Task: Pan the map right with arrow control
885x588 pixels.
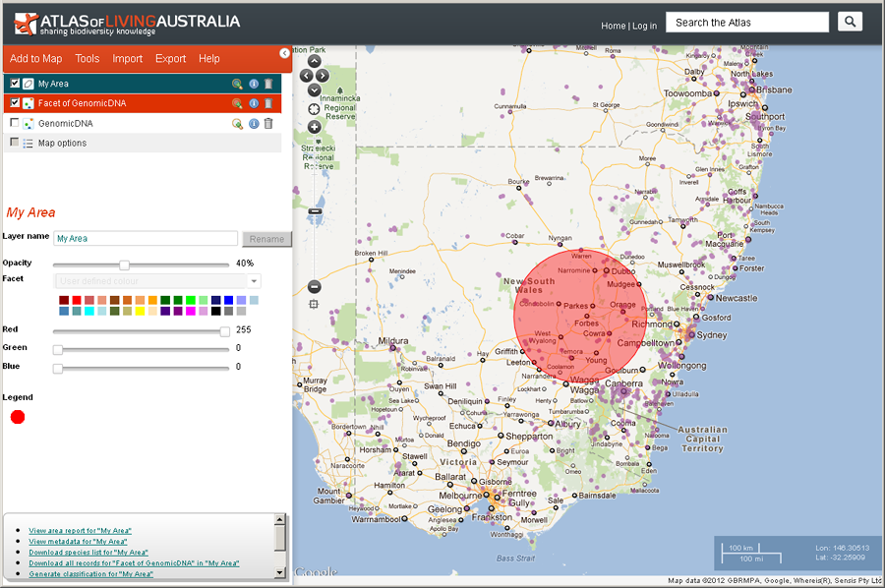Action: [x=323, y=75]
